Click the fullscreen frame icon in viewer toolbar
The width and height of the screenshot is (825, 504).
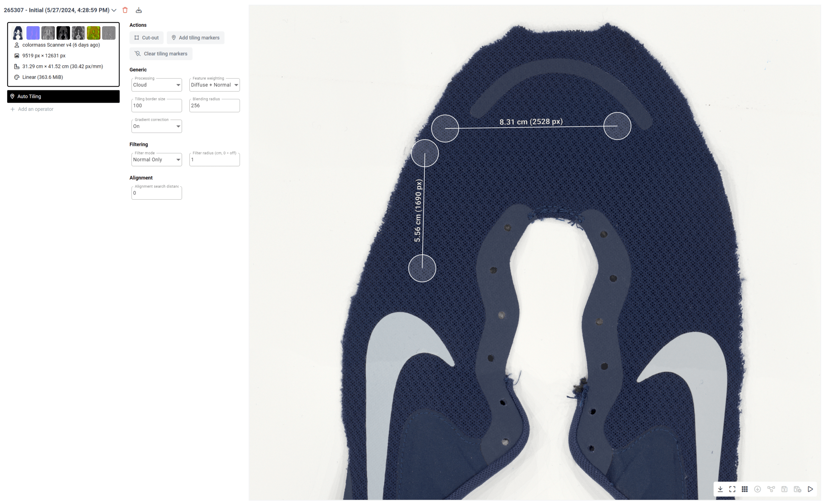(732, 489)
